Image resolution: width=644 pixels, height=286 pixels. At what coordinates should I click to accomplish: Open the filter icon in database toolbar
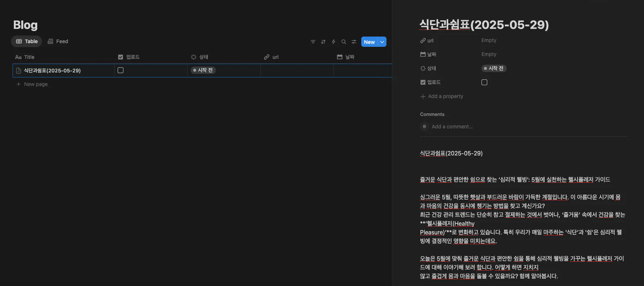(x=313, y=42)
